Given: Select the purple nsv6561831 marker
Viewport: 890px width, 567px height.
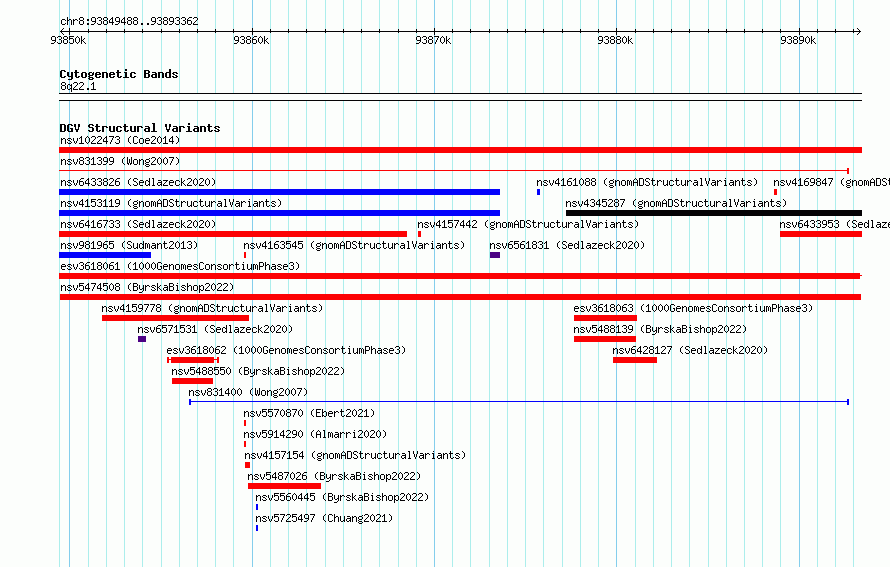Looking at the screenshot, I should click(x=495, y=255).
